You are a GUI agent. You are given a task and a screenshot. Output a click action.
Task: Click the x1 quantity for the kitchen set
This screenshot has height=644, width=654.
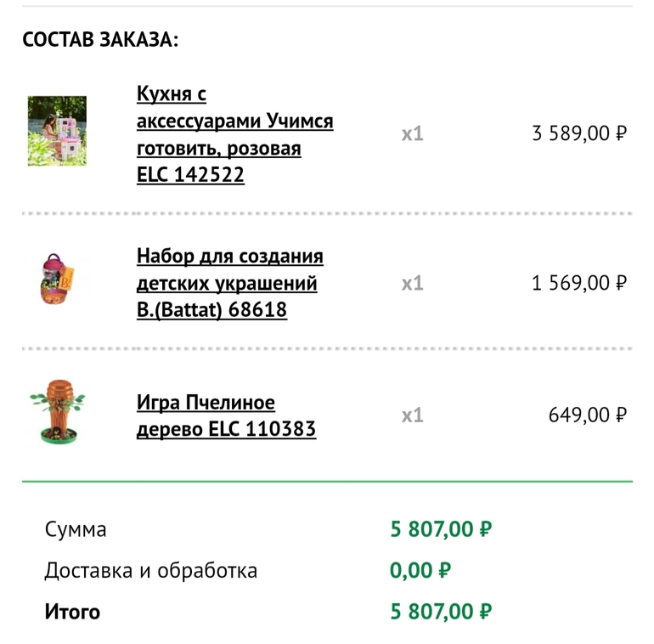point(412,133)
